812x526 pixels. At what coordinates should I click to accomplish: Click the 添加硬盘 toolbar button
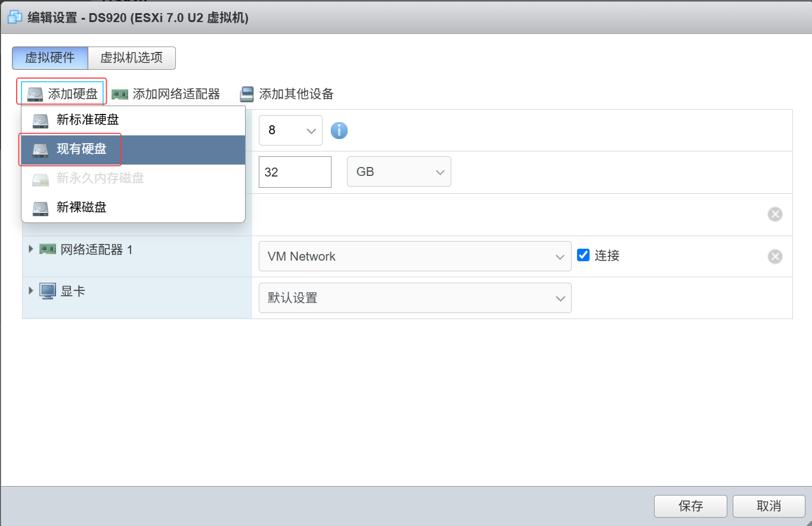pos(63,94)
